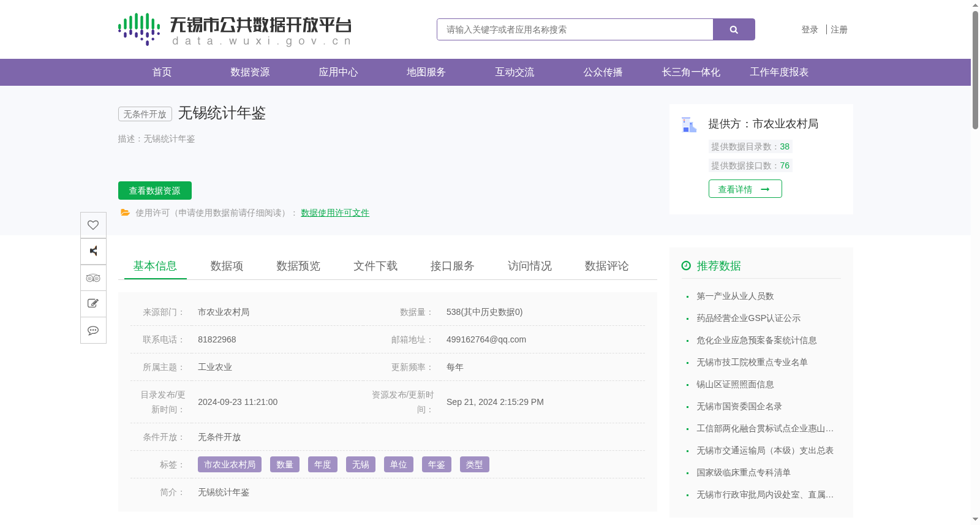Open recommended item 无锡市行政审批局内设处室

click(x=765, y=494)
